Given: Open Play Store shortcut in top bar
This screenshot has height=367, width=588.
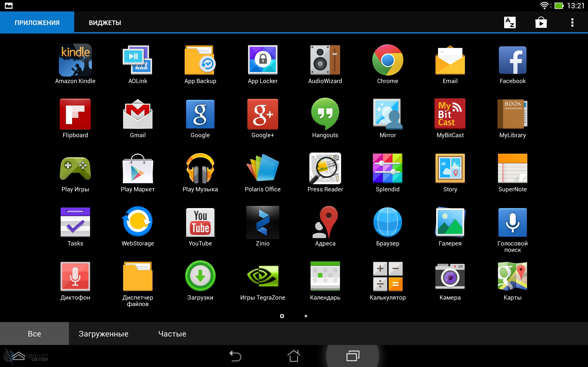Looking at the screenshot, I should (x=541, y=23).
